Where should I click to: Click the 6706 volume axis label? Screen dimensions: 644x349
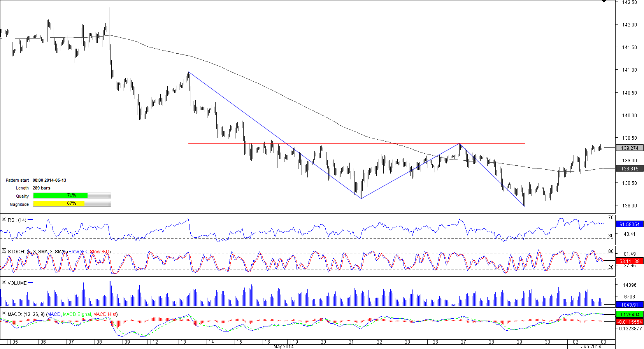pos(630,296)
